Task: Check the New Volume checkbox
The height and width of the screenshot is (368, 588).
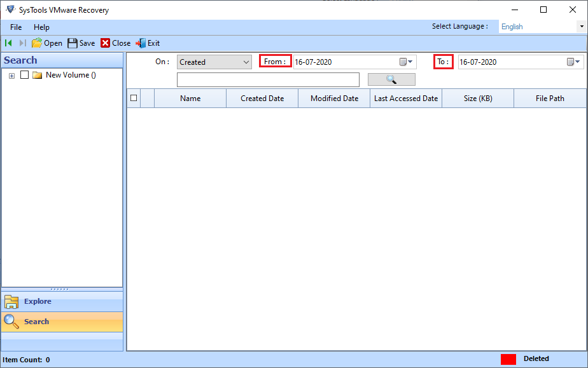Action: (x=24, y=75)
